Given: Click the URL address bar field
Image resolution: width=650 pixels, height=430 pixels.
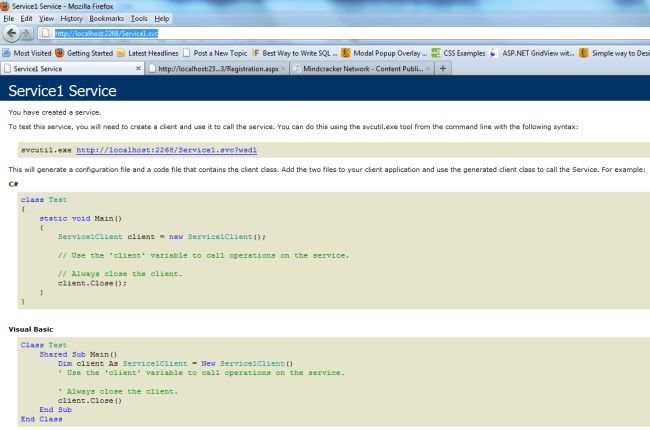Looking at the screenshot, I should pyautogui.click(x=344, y=33).
